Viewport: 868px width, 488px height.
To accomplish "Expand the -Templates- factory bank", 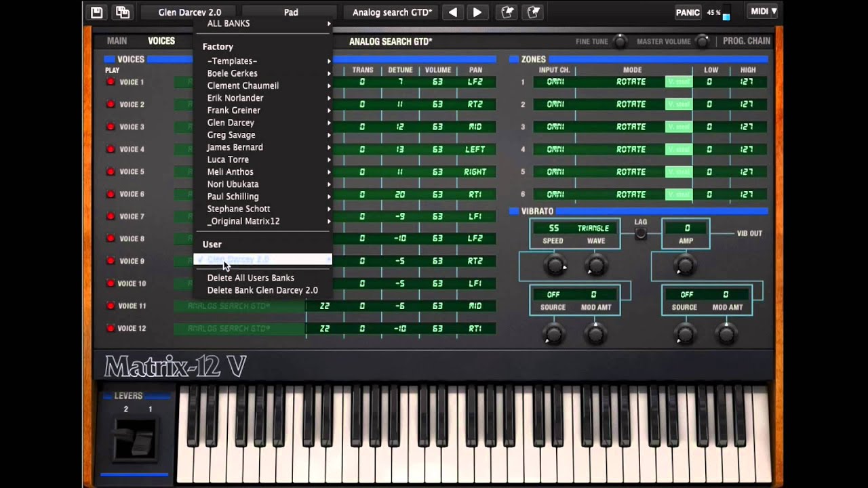I will [263, 61].
